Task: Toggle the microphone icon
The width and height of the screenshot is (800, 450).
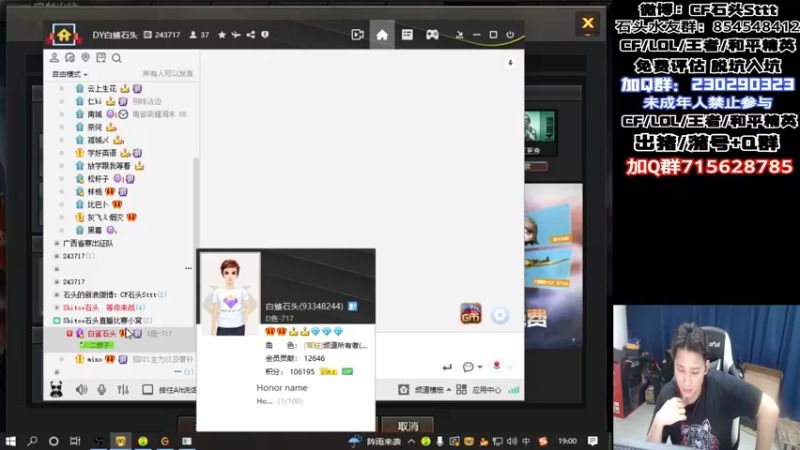Action: 102,390
